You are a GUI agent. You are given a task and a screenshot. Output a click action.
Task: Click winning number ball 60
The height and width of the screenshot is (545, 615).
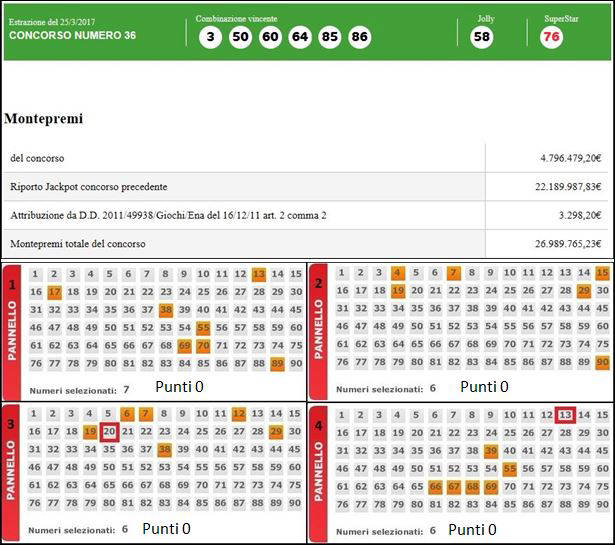click(270, 37)
